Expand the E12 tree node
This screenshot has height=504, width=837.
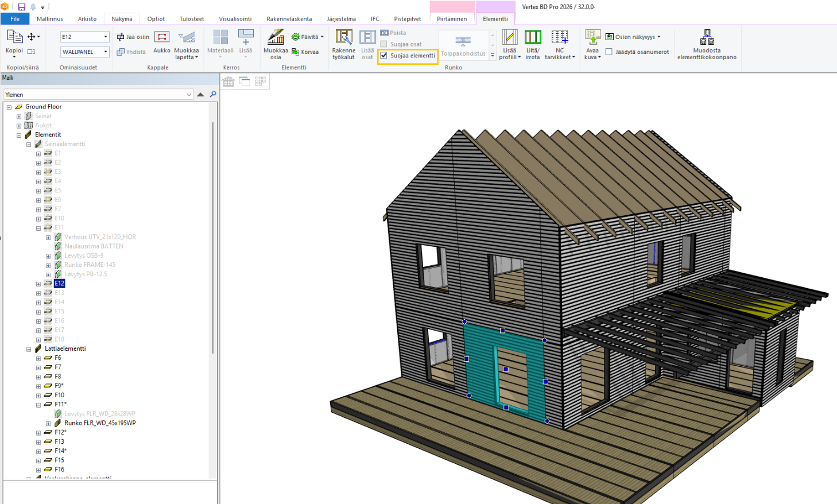pyautogui.click(x=38, y=284)
